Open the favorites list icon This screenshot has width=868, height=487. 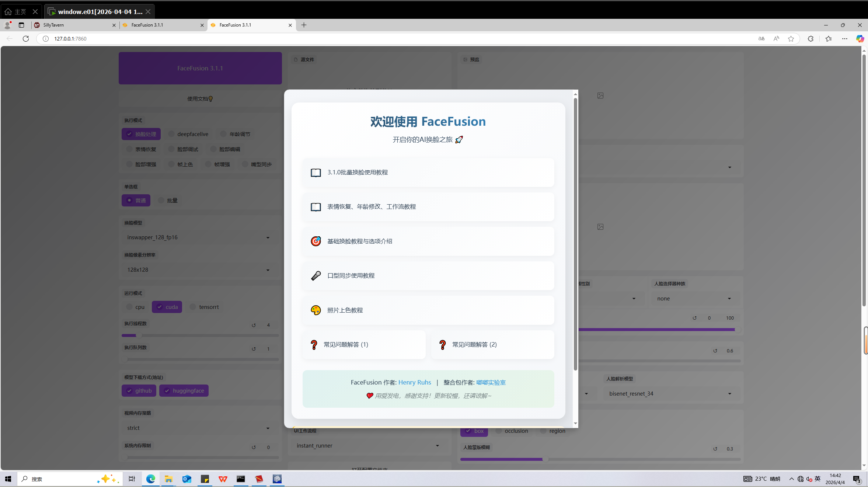[829, 39]
